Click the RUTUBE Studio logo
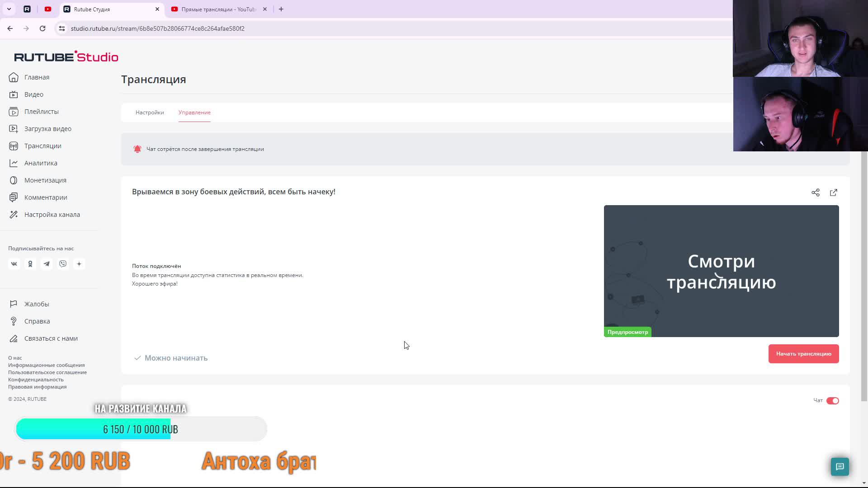868x488 pixels. point(66,57)
